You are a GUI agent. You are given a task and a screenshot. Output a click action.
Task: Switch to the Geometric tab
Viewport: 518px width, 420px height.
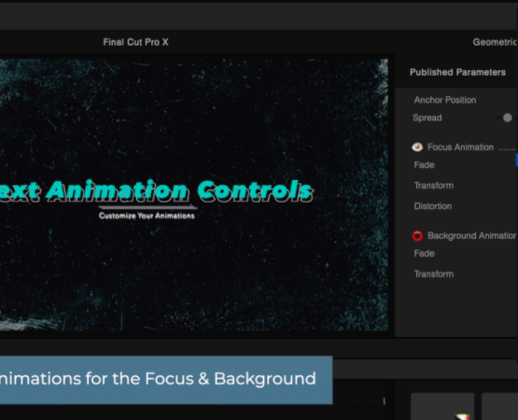[x=495, y=42]
